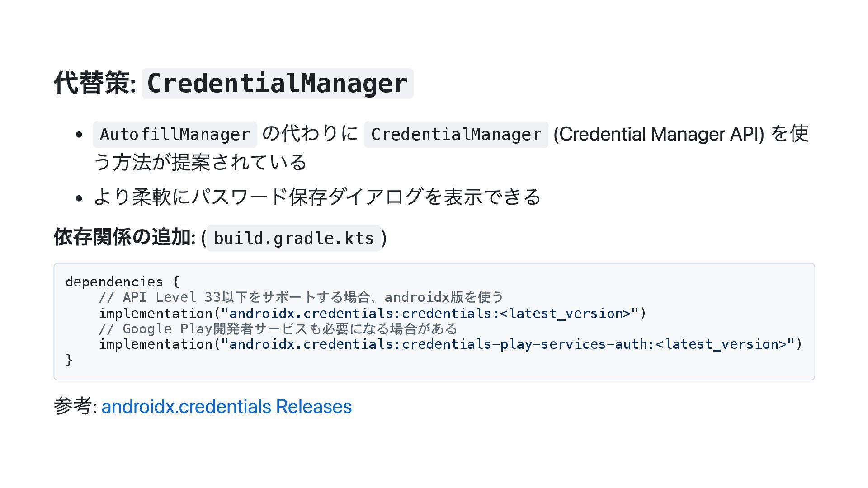Click the first bullet point marker

(x=80, y=135)
